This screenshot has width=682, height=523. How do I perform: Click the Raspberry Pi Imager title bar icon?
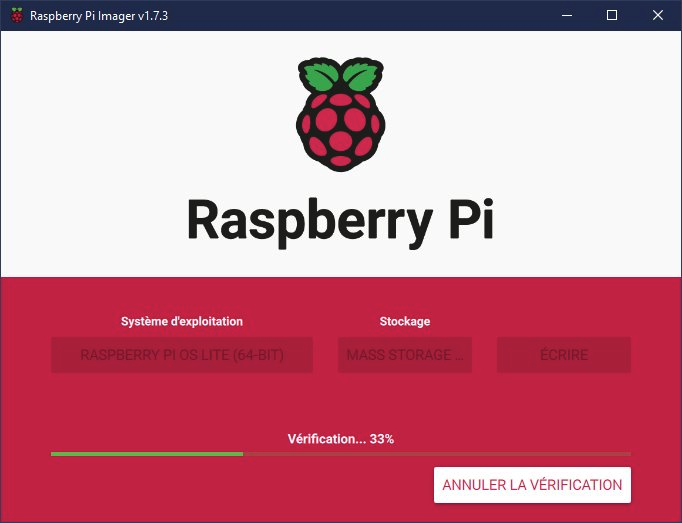[x=17, y=15]
